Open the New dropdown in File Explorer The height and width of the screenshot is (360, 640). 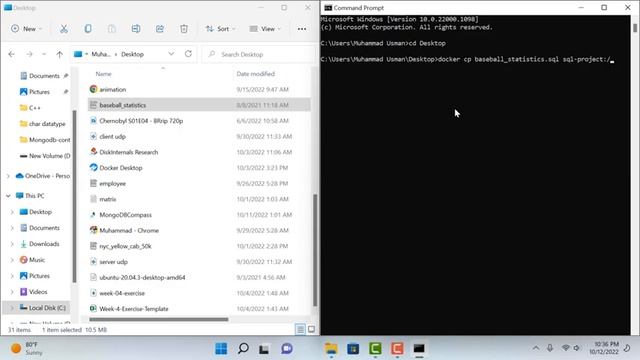(27, 29)
